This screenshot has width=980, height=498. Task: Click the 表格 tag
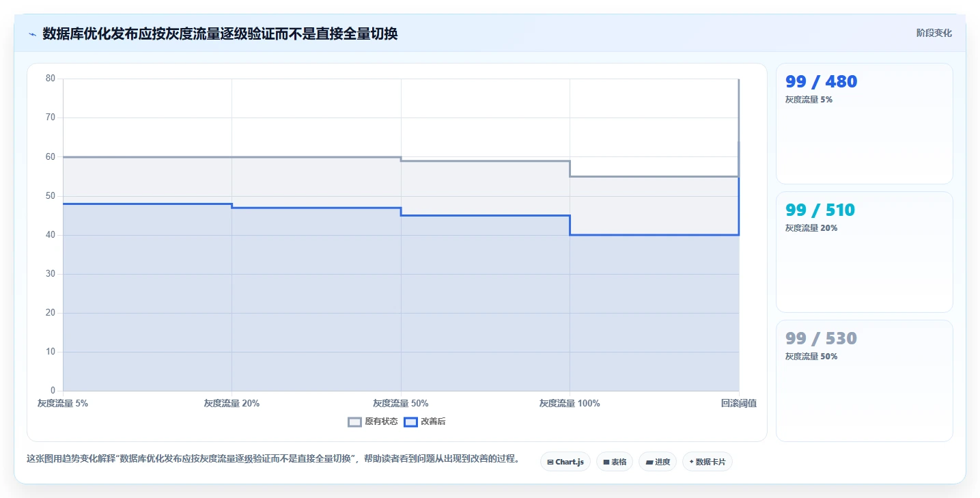[x=615, y=462]
